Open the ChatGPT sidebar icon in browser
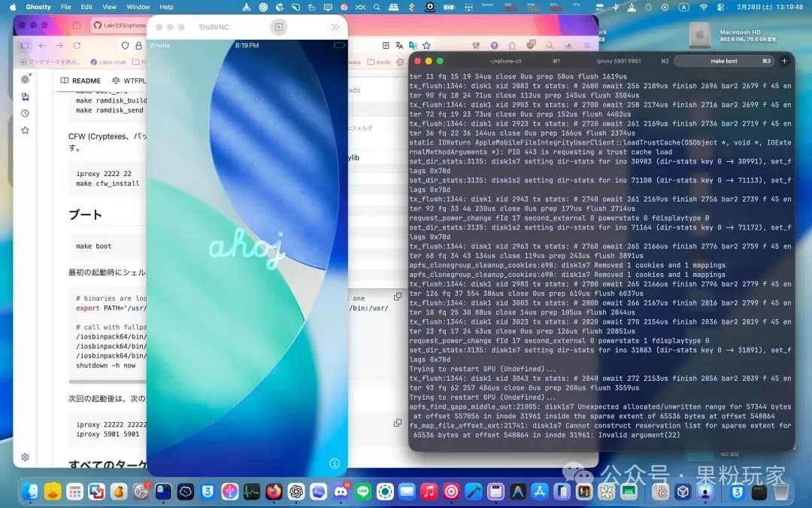 point(25,79)
